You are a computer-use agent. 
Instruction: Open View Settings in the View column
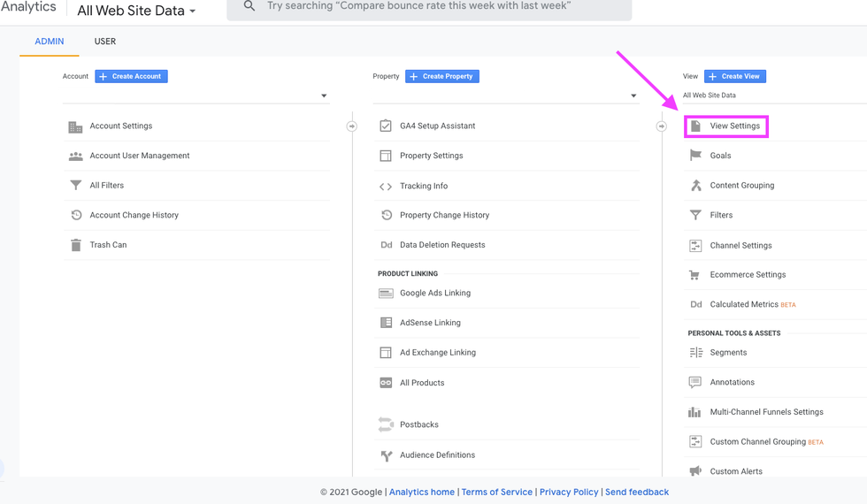[734, 126]
